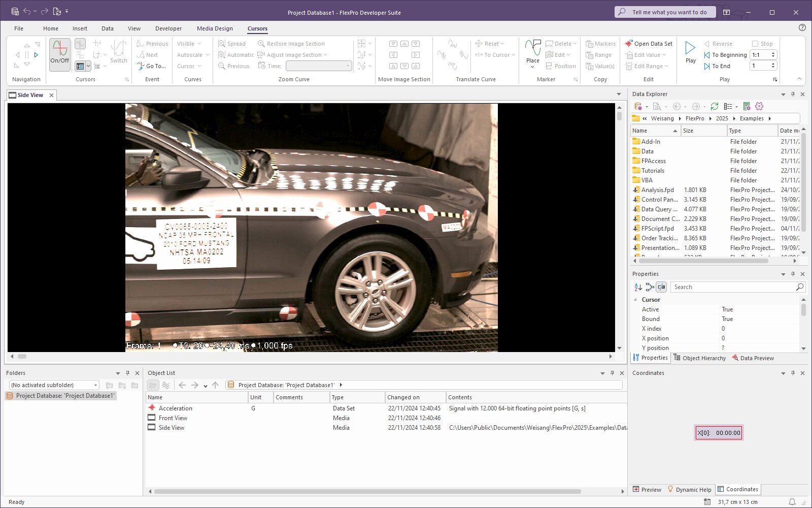The width and height of the screenshot is (812, 508).
Task: Toggle the Properties panel pin icon
Action: coord(793,274)
